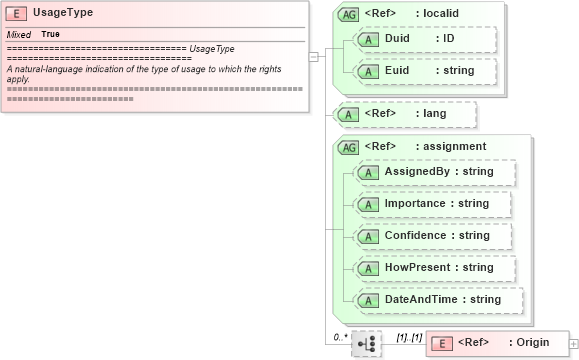Screen dimensions: 579x360
Task: Select the UsageType element title
Action: coord(63,13)
